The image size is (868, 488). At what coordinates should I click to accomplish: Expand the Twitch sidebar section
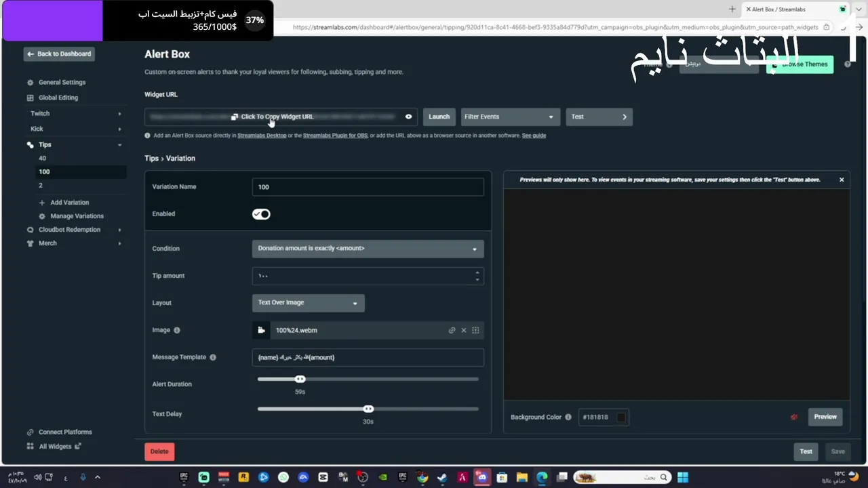(119, 114)
